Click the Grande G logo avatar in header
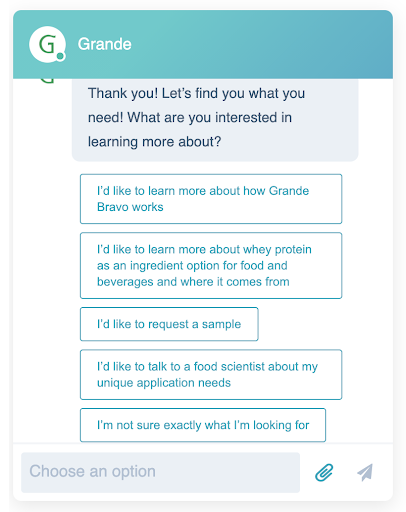 [x=47, y=44]
